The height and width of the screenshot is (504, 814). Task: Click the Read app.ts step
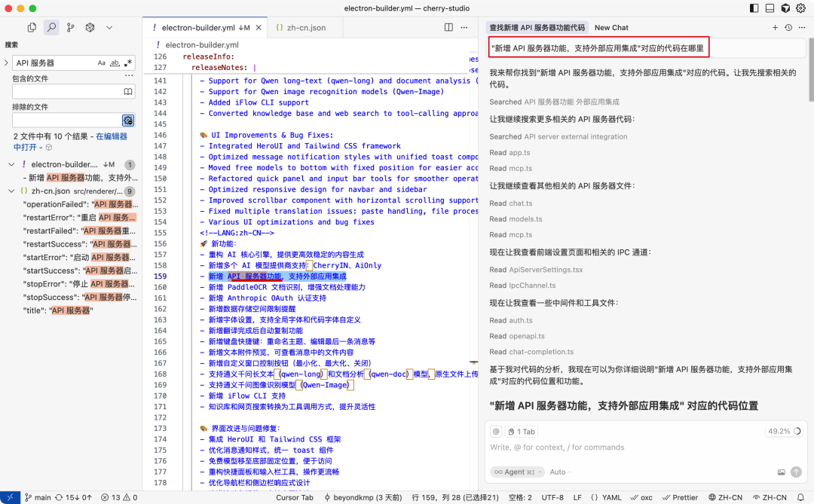[510, 153]
